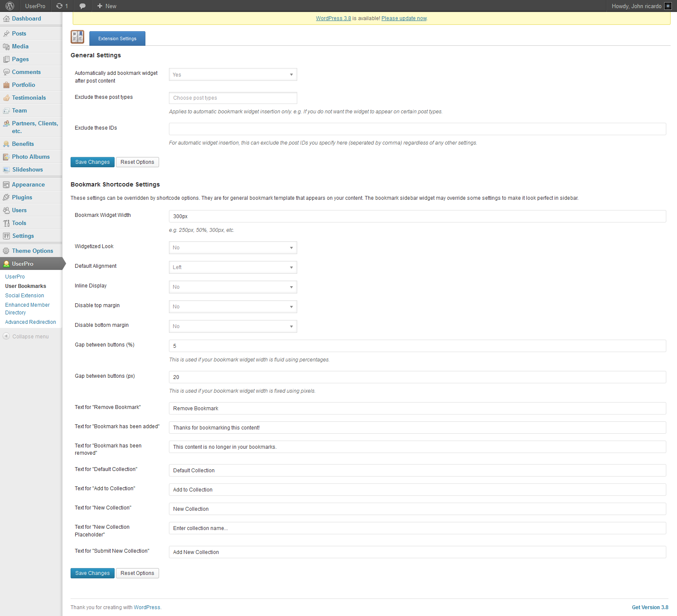Click Save Changes under General Settings
677x616 pixels.
tap(92, 162)
